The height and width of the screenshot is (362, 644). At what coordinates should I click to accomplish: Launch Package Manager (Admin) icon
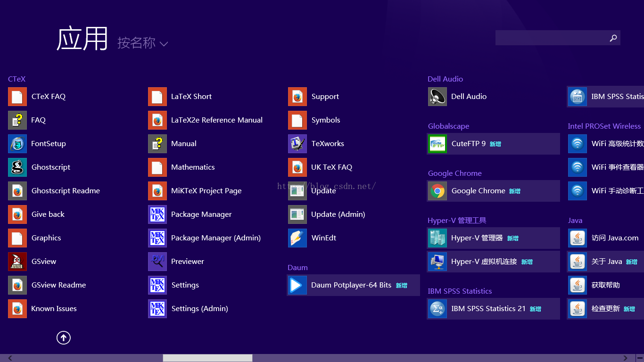157,238
